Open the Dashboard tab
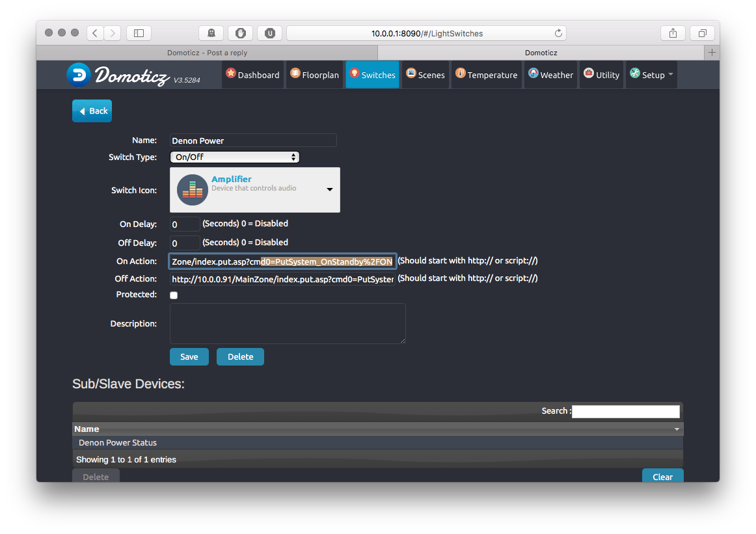This screenshot has width=756, height=534. (x=252, y=75)
